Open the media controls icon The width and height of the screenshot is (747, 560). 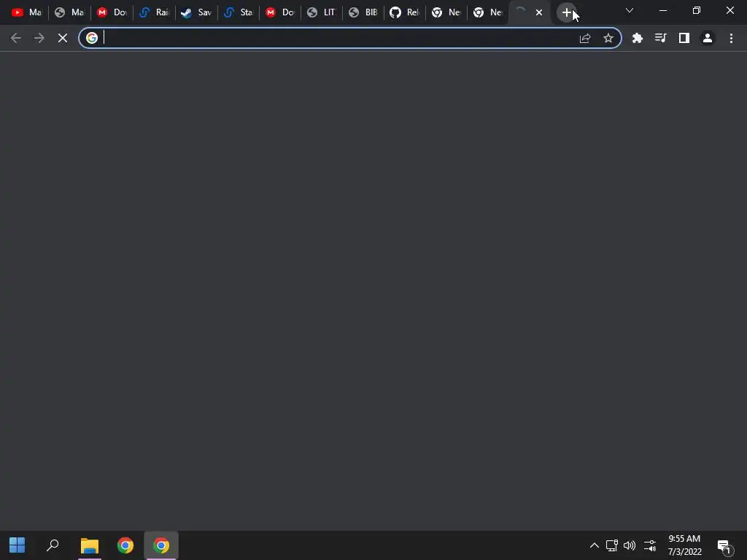coord(661,38)
